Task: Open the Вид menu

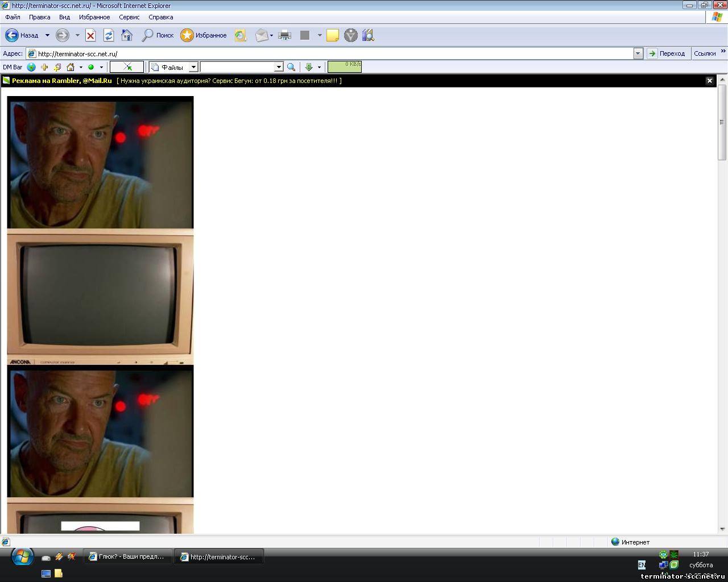Action: pyautogui.click(x=64, y=17)
